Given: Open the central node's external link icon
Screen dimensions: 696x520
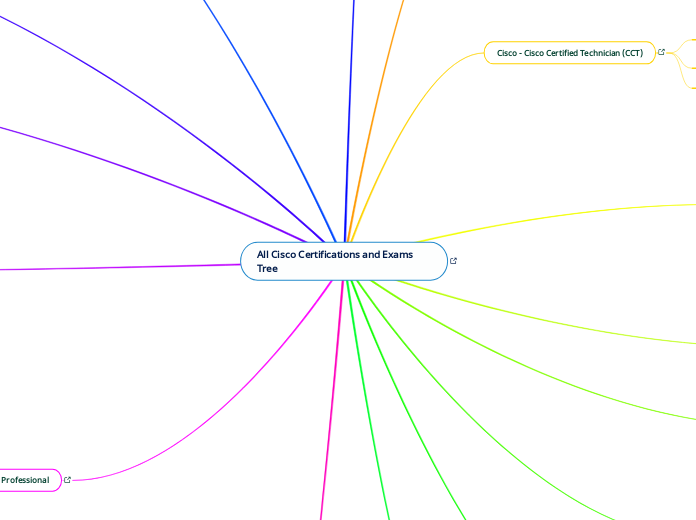Looking at the screenshot, I should 453,261.
